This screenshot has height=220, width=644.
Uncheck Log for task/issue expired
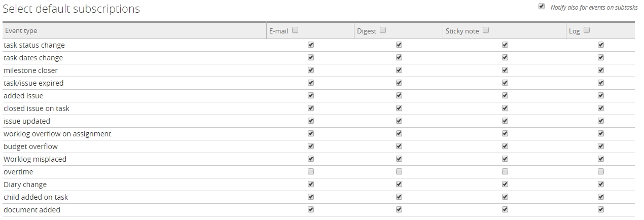pos(601,83)
